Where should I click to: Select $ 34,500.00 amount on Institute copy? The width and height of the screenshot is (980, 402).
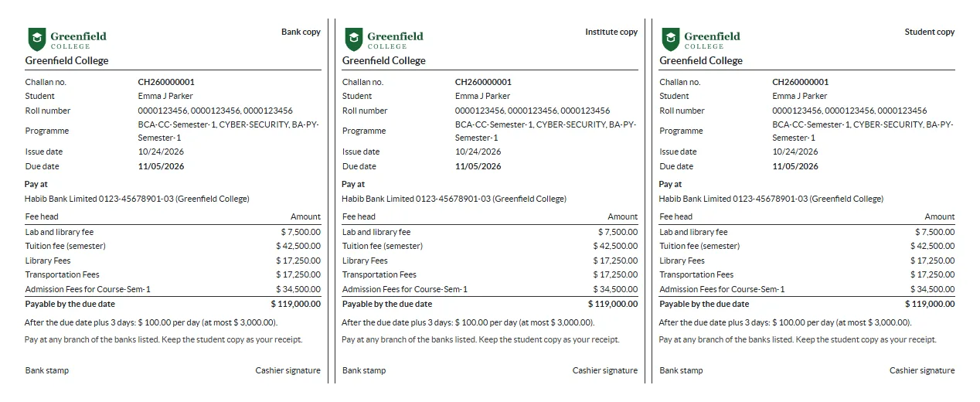tap(616, 289)
